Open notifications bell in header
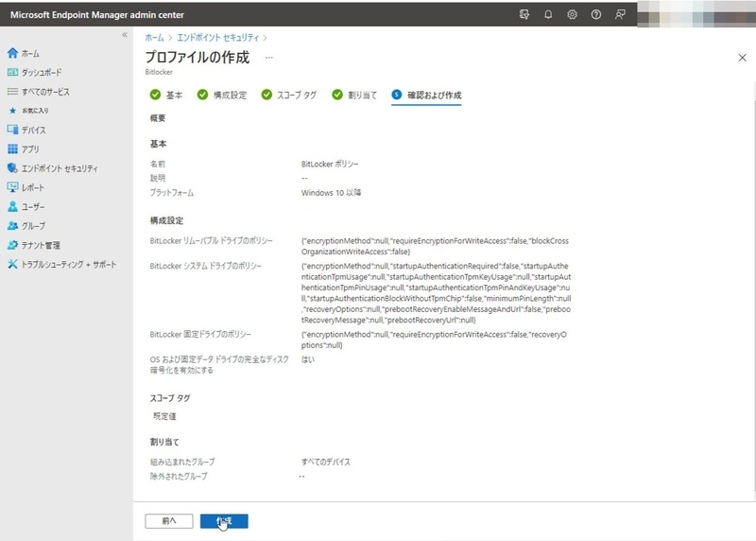This screenshot has height=541, width=756. pos(548,14)
